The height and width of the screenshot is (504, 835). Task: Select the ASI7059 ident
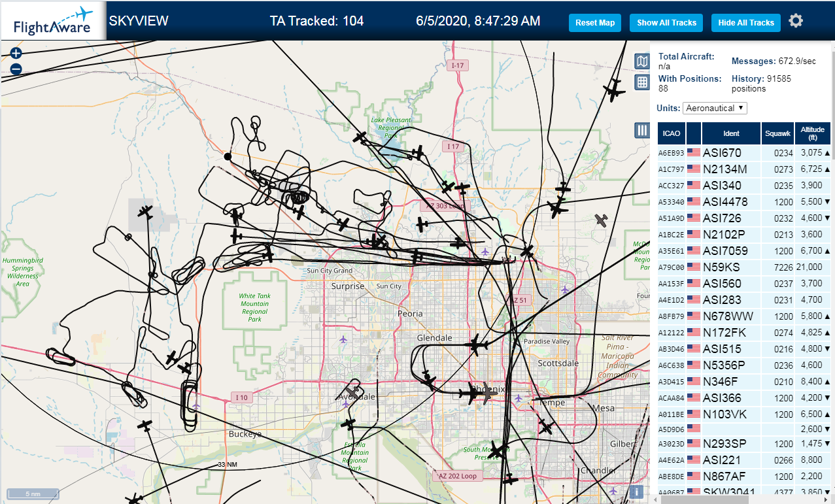pyautogui.click(x=725, y=251)
